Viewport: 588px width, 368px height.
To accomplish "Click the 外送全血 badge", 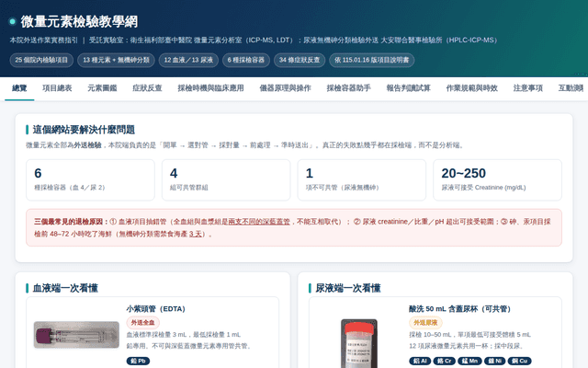I will click(x=143, y=323).
